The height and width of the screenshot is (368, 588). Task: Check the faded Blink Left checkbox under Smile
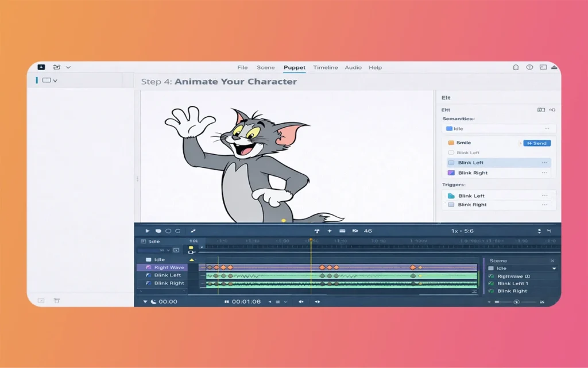click(x=451, y=153)
